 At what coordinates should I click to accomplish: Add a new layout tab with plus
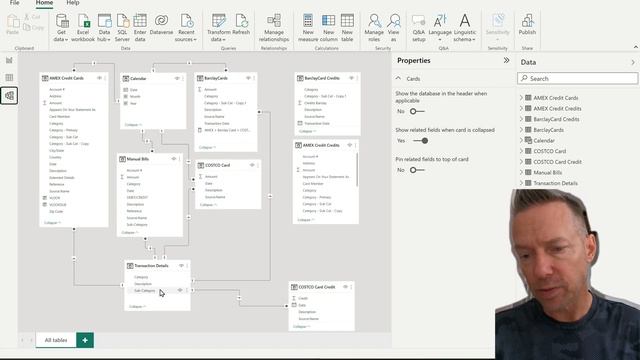[x=85, y=340]
